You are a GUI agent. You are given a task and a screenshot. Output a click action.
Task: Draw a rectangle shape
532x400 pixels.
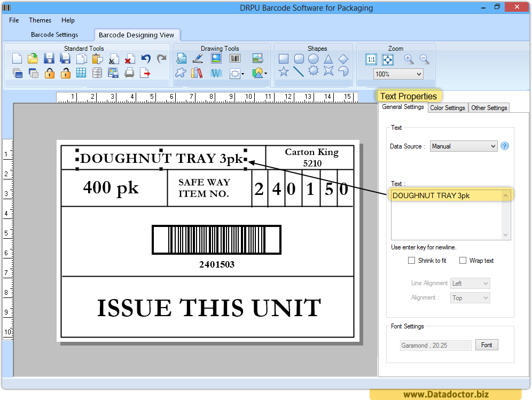283,59
